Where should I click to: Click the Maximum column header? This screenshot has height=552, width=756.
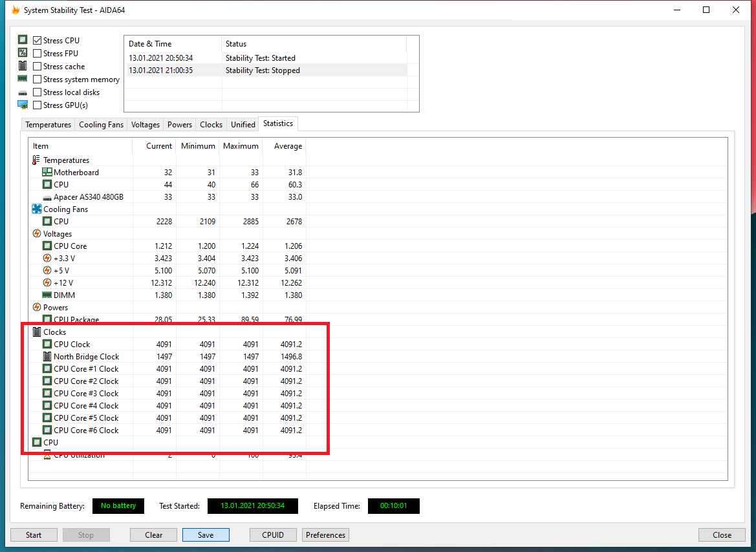click(241, 146)
